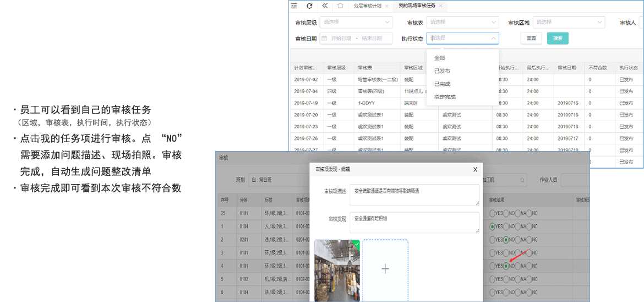Screen dimensions: 644x302
Task: Close the 审核项发现 edit dialog
Action: tap(475, 170)
